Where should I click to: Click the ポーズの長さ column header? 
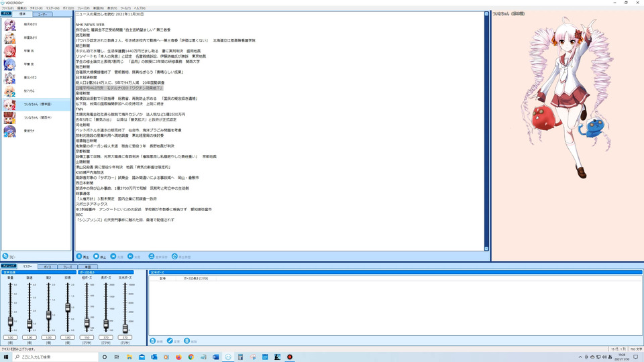(x=196, y=278)
